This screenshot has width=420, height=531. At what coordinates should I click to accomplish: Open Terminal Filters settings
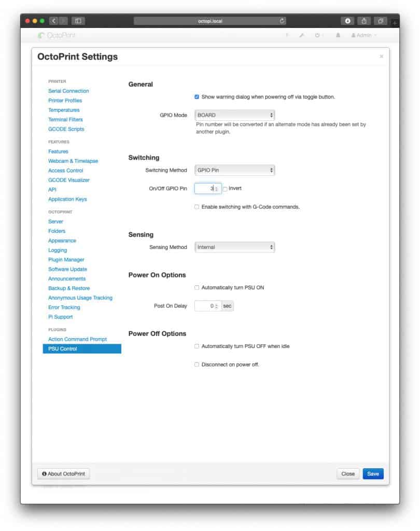(65, 119)
